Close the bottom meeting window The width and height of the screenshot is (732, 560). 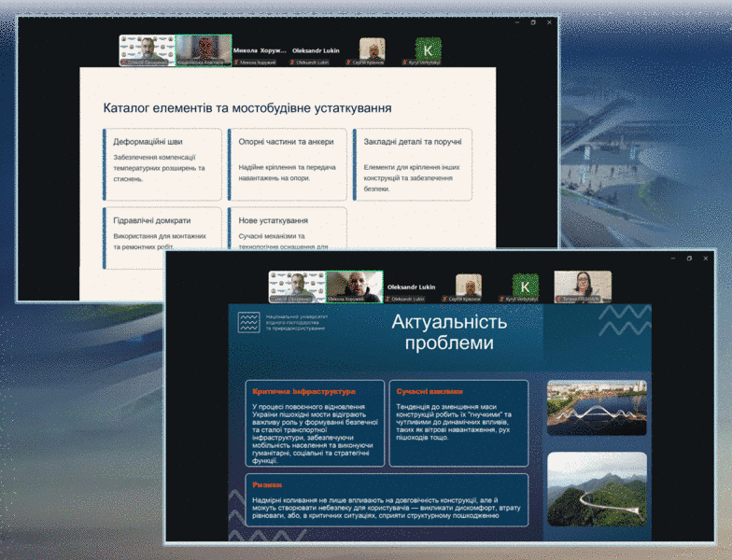pyautogui.click(x=707, y=259)
